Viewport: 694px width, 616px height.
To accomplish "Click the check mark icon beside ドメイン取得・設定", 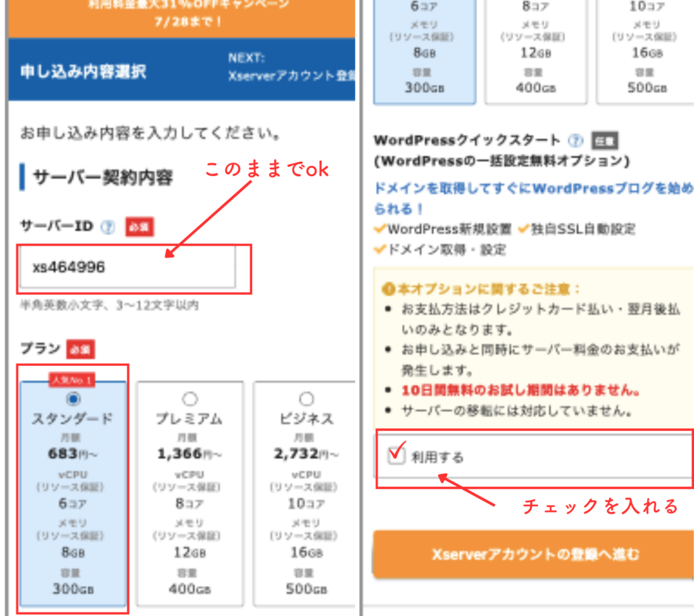I will (x=380, y=249).
